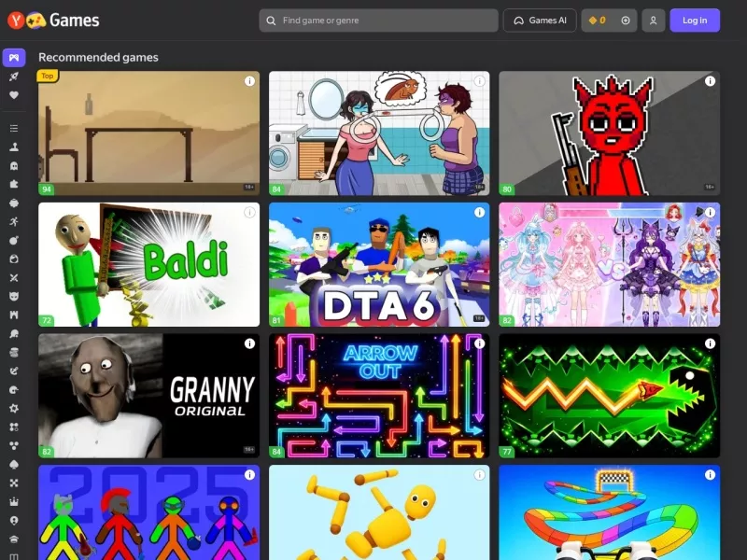Click the 94 rating badge

coord(46,189)
